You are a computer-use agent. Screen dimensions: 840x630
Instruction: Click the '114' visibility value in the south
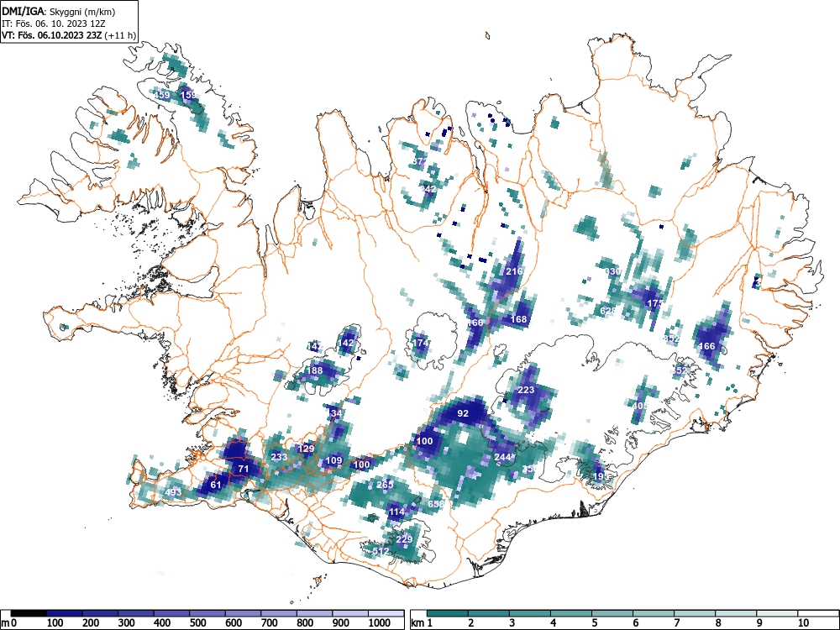[x=396, y=512]
